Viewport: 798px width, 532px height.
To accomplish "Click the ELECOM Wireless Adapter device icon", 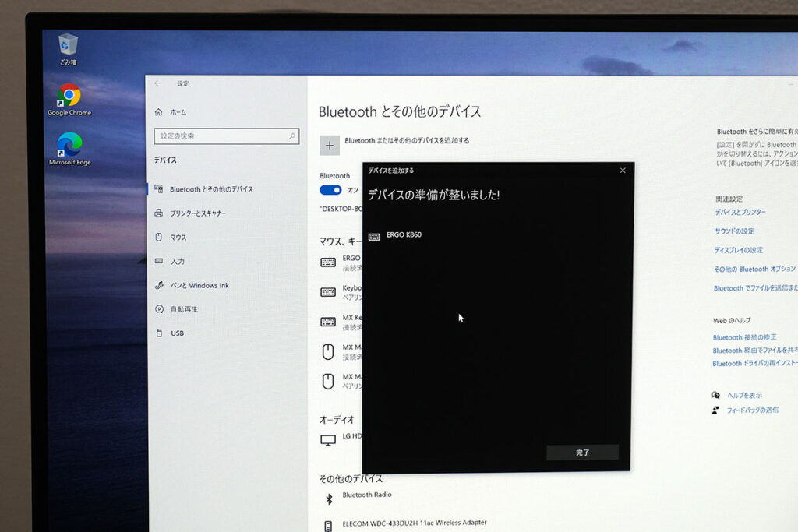I will pos(328,526).
